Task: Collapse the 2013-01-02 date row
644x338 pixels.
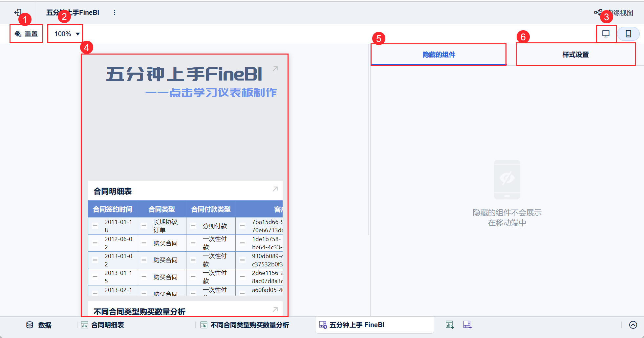Action: point(95,260)
